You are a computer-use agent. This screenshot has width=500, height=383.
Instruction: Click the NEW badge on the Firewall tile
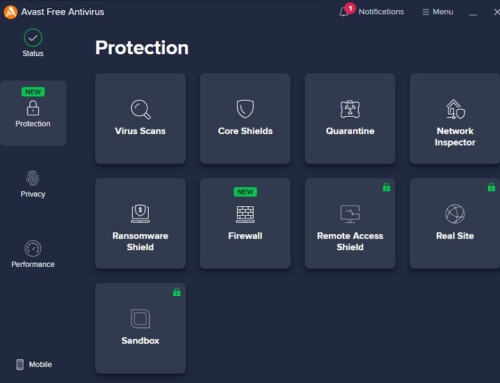pos(245,192)
